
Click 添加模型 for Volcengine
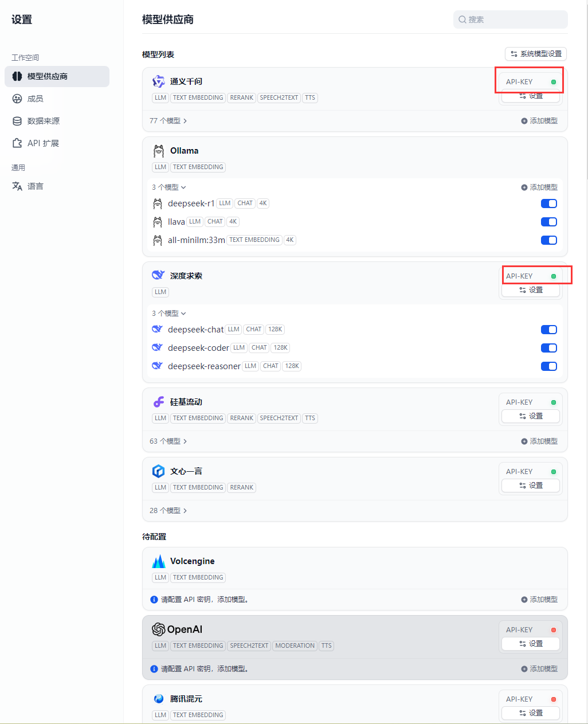539,600
